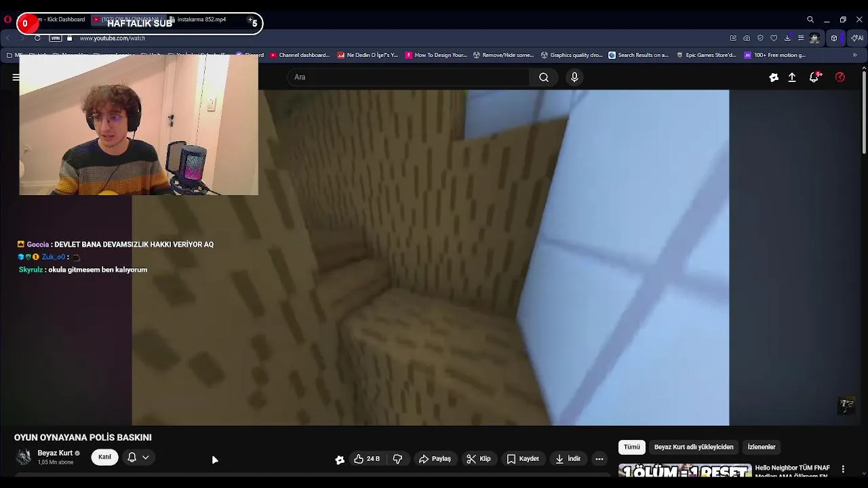Click the video title OYUN OYNAYANA POLİS BASKINI
Viewport: 868px width, 488px height.
coord(83,438)
